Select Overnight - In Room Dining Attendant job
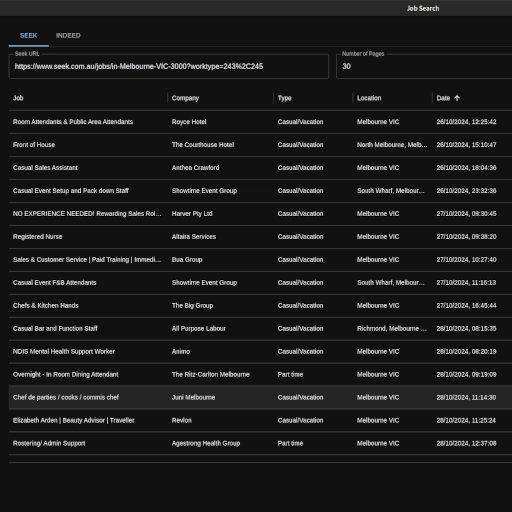This screenshot has height=512, width=512. pos(65,375)
